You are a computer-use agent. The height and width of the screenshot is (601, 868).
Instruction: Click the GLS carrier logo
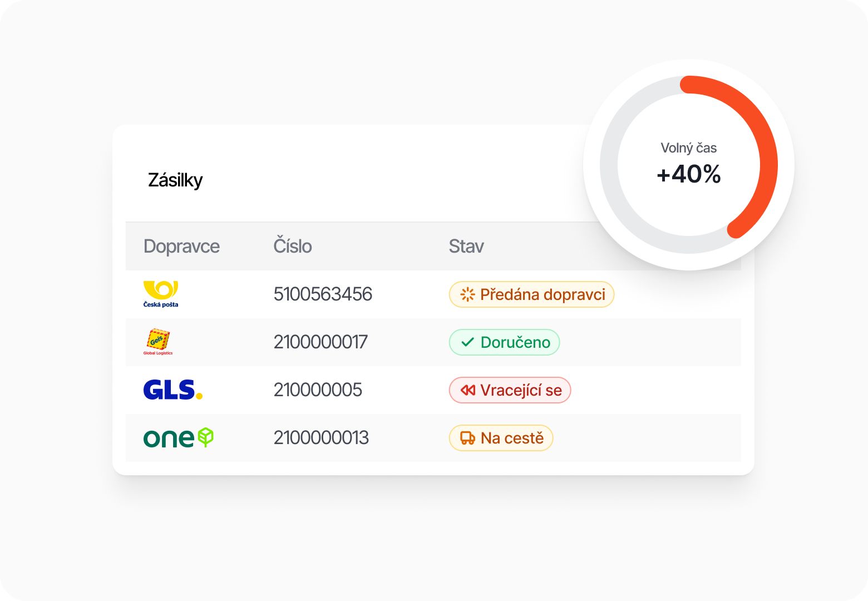pyautogui.click(x=172, y=390)
